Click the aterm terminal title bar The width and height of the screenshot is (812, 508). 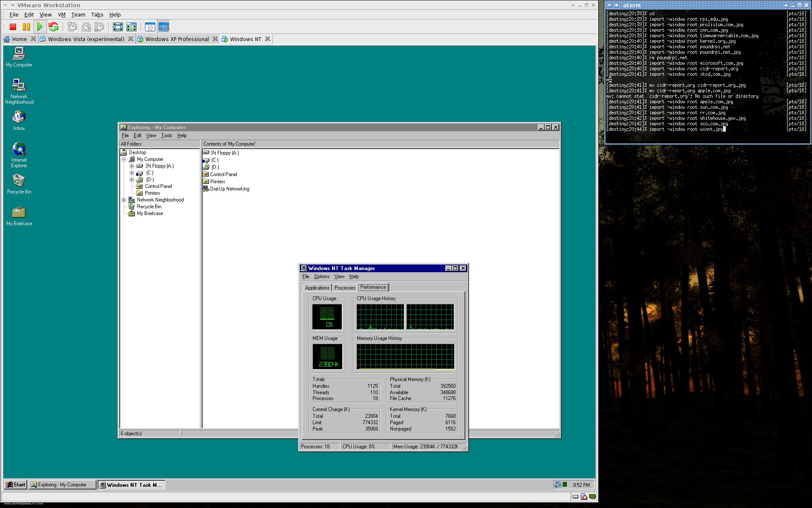pos(708,5)
